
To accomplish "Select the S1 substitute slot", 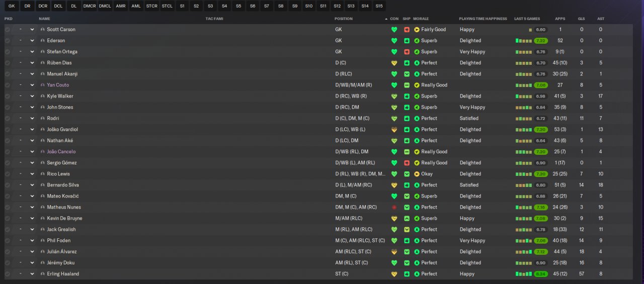I will pyautogui.click(x=182, y=6).
